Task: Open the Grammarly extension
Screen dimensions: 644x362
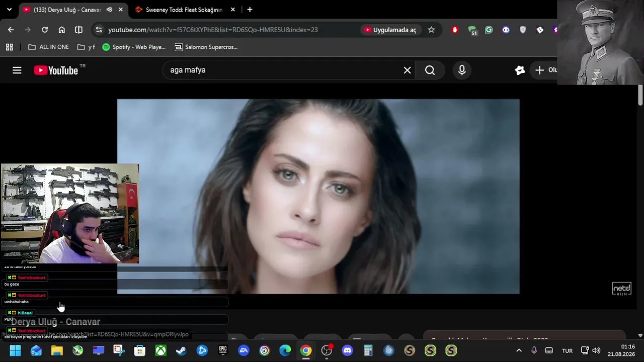Action: pos(489,30)
